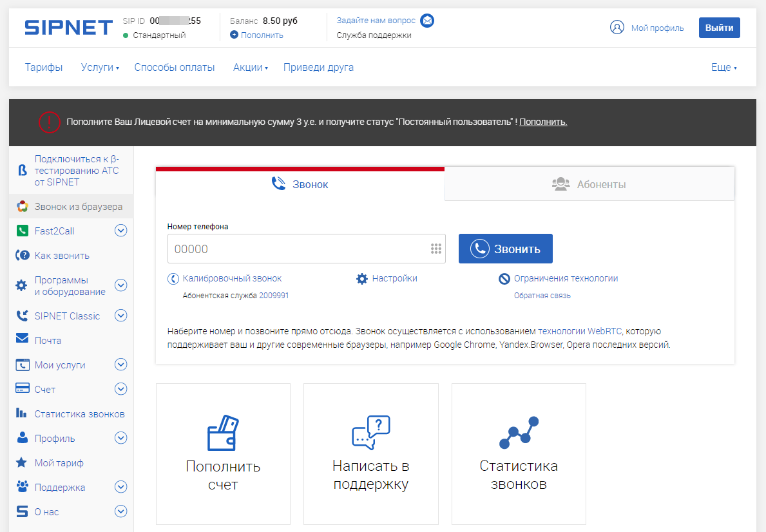Screen dimensions: 766x532
Task: Expand the Поддержка sidebar section
Action: pyautogui.click(x=120, y=486)
